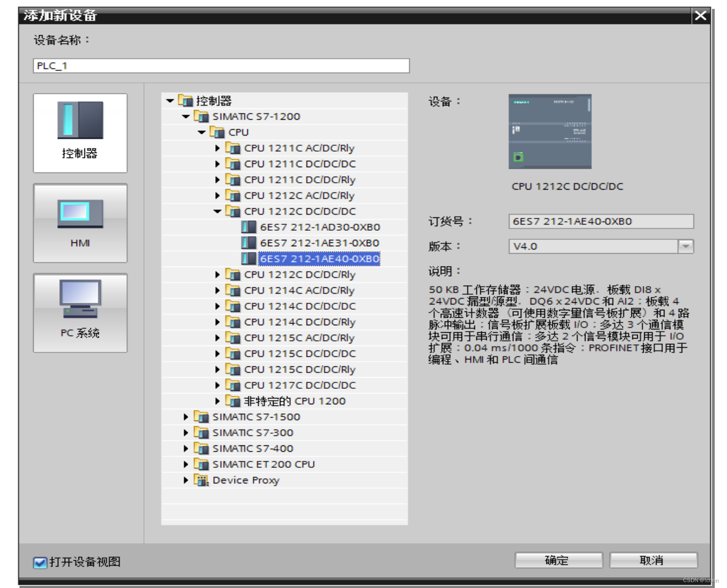The height and width of the screenshot is (588, 727).
Task: Expand CPU 1212C DC/DC/Rly node arrow
Action: [217, 275]
